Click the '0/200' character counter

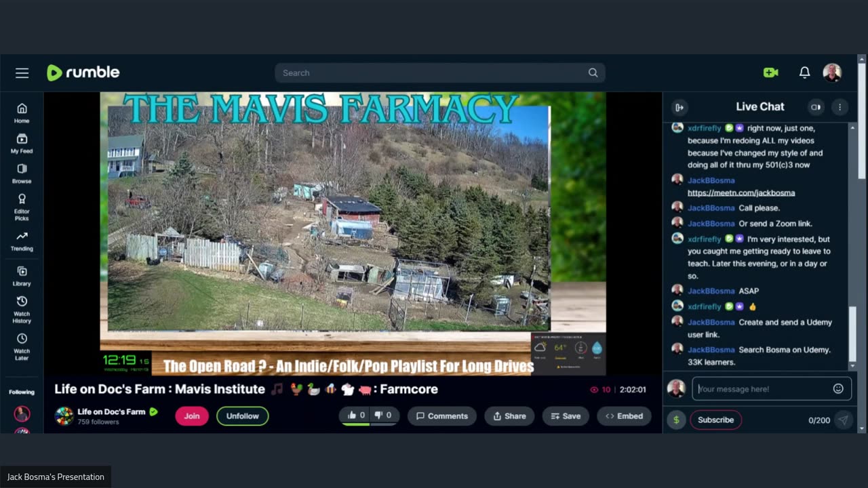click(819, 420)
